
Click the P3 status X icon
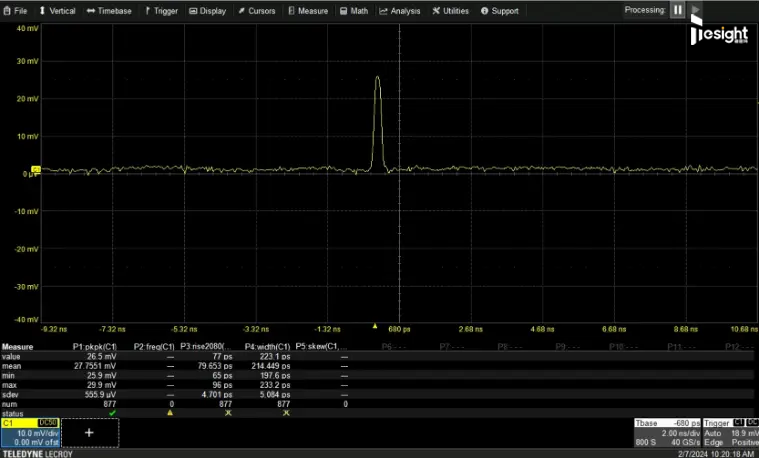[x=228, y=413]
